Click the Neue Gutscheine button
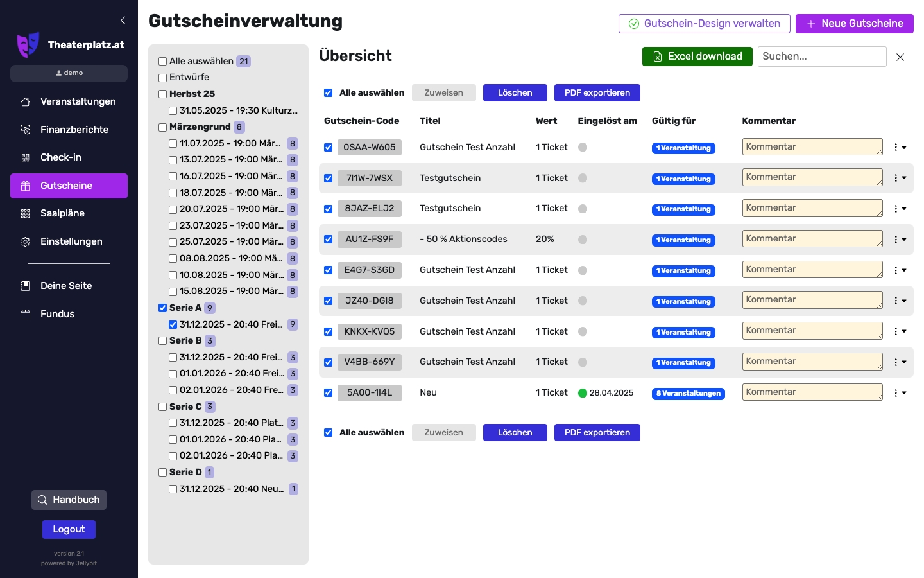This screenshot has width=924, height=578. tap(854, 24)
